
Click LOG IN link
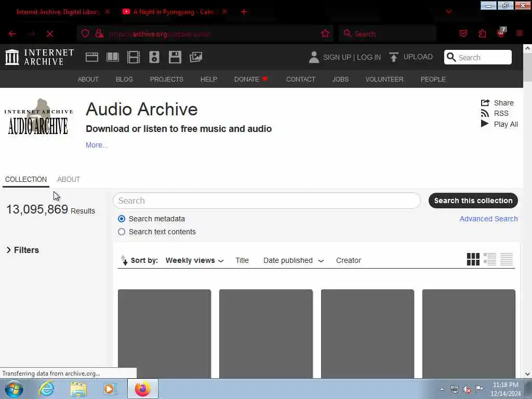[x=369, y=57]
